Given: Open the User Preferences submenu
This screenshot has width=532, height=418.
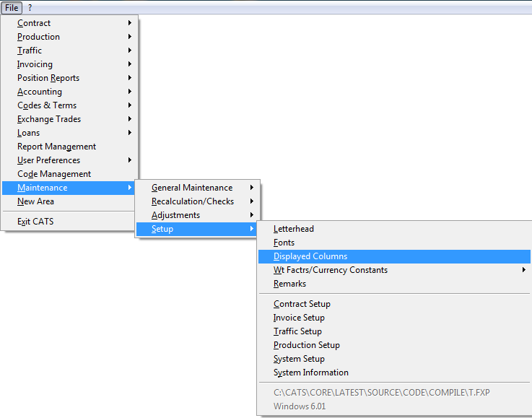Looking at the screenshot, I should [69, 160].
